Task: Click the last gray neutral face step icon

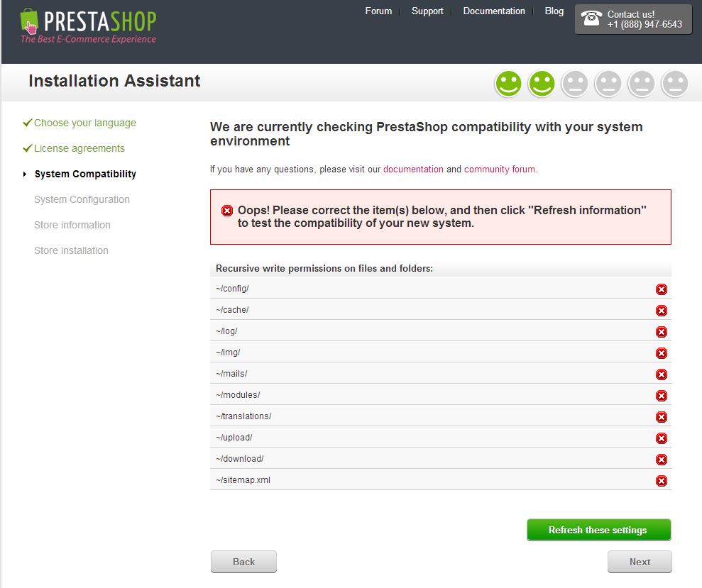Action: tap(675, 84)
